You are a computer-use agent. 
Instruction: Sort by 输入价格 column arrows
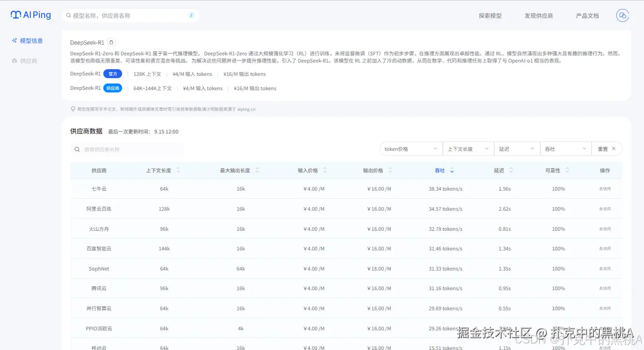(x=325, y=170)
